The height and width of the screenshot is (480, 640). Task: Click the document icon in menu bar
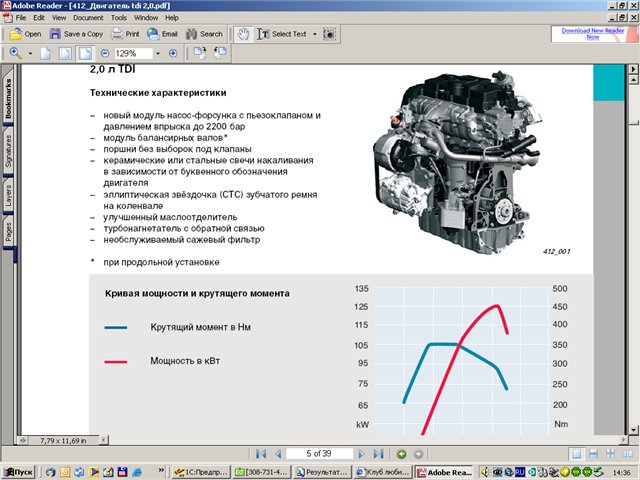click(x=7, y=18)
